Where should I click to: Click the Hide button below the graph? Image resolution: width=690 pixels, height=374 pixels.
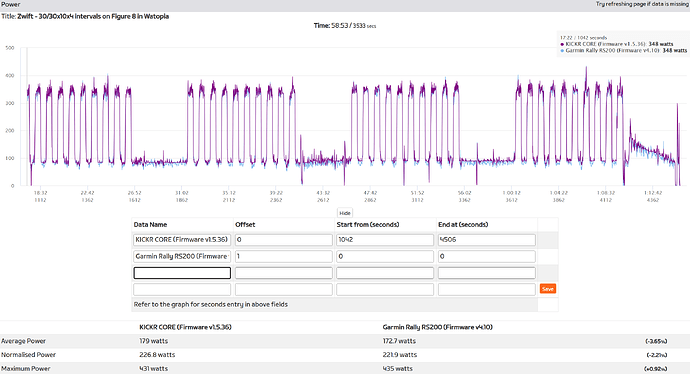[345, 213]
